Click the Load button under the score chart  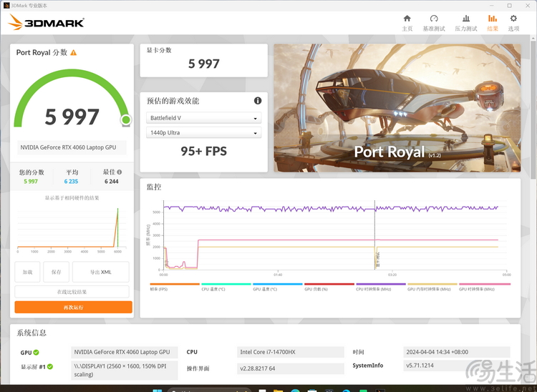pyautogui.click(x=27, y=272)
